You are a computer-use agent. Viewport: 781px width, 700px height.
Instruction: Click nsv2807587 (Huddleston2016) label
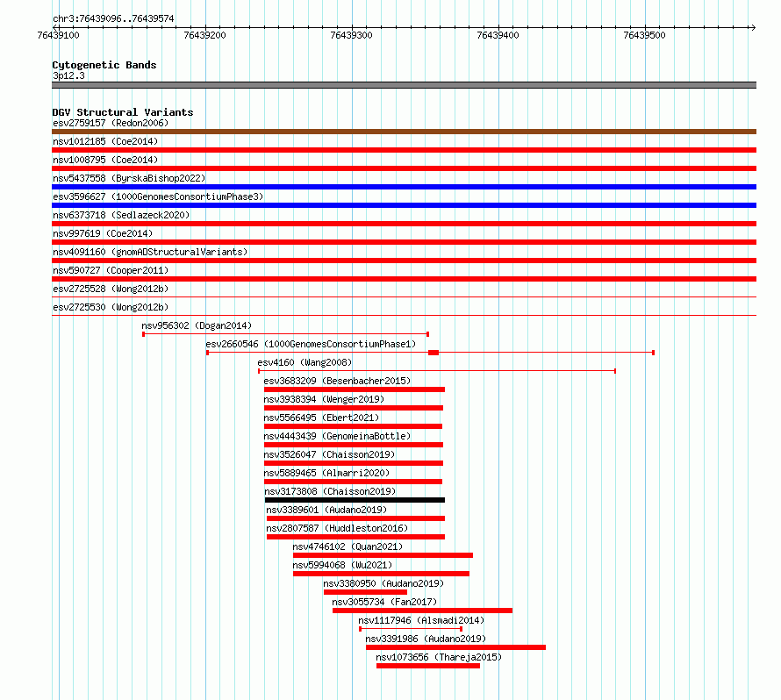point(337,528)
